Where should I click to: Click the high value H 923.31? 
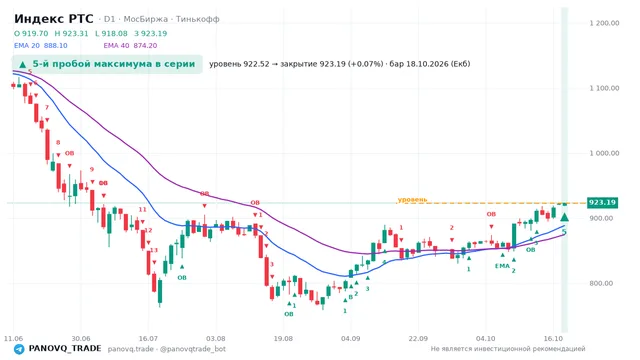71,33
